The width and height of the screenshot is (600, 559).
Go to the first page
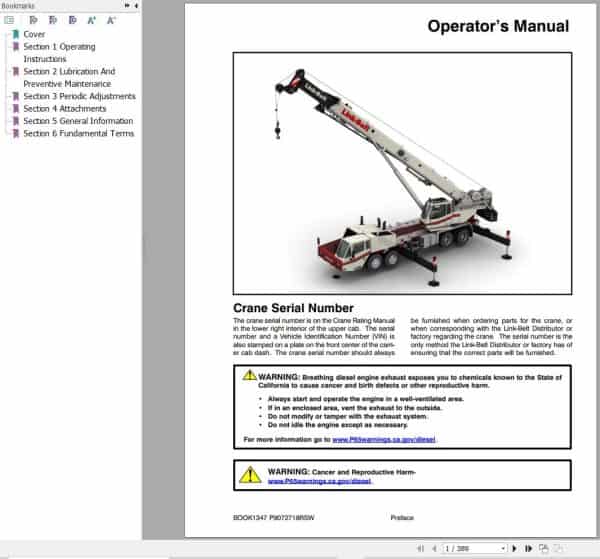coord(421,548)
